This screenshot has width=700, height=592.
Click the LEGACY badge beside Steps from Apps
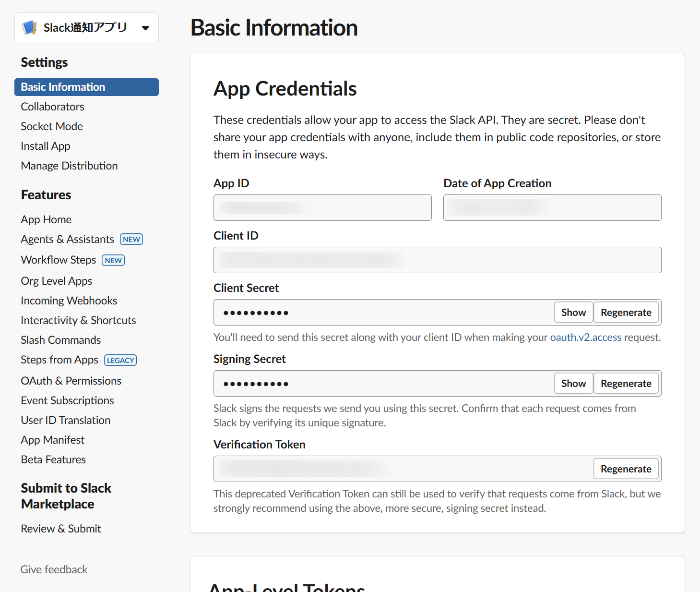click(x=120, y=360)
